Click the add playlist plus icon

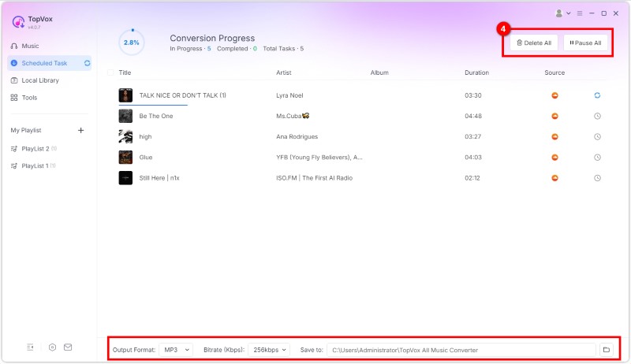coord(80,130)
